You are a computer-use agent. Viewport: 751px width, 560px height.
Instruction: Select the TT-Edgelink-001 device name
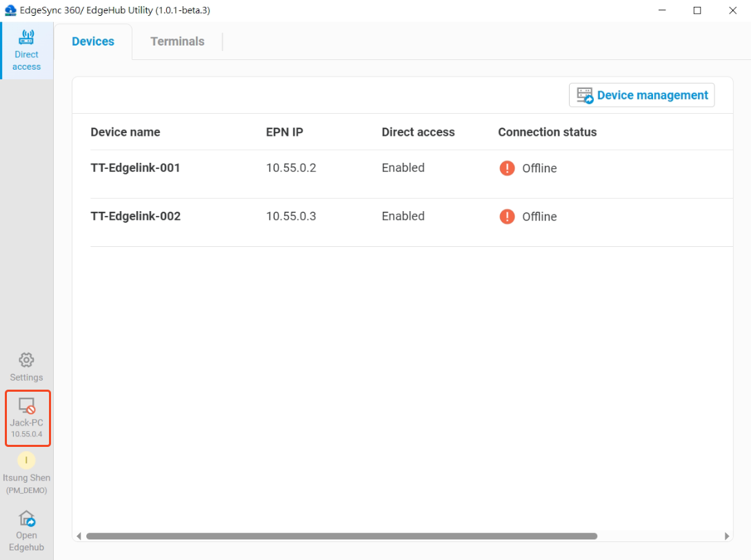click(134, 168)
